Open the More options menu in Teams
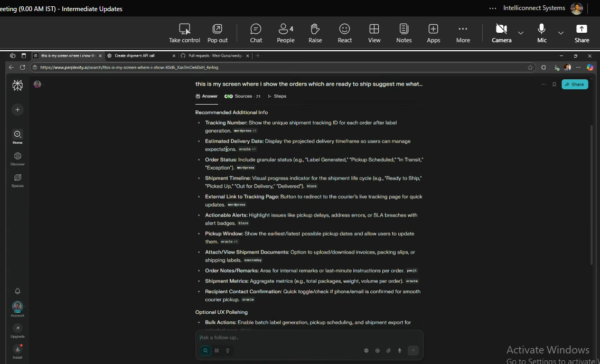The height and width of the screenshot is (364, 600). (463, 33)
